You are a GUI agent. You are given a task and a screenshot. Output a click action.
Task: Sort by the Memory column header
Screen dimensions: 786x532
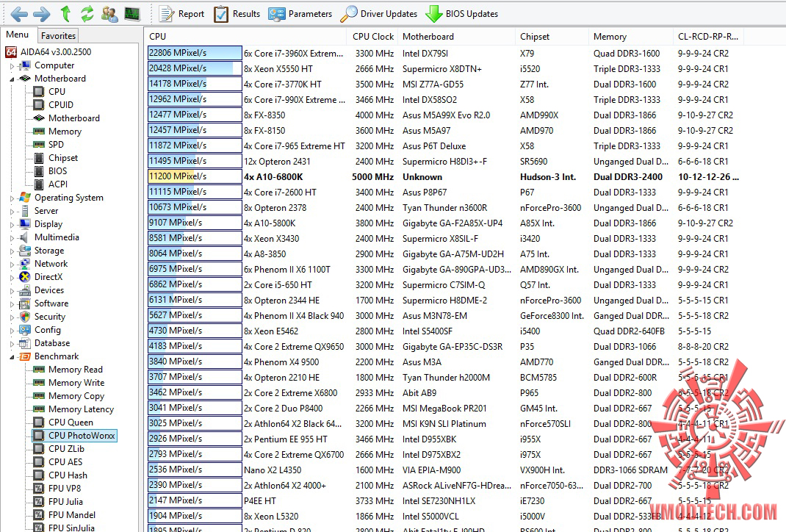pyautogui.click(x=630, y=36)
